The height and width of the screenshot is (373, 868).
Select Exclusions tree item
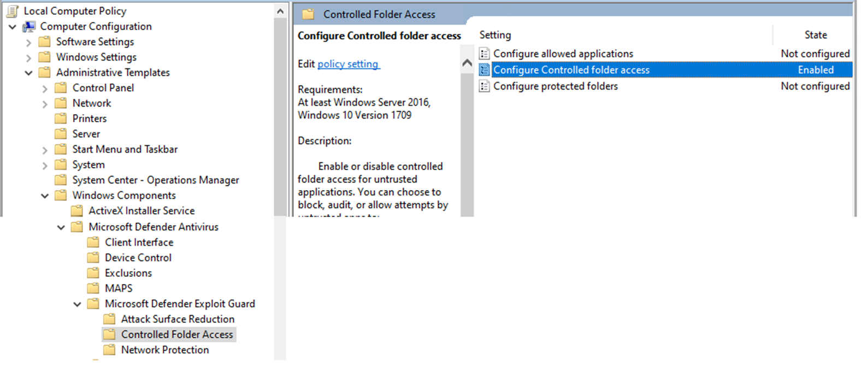coord(128,273)
